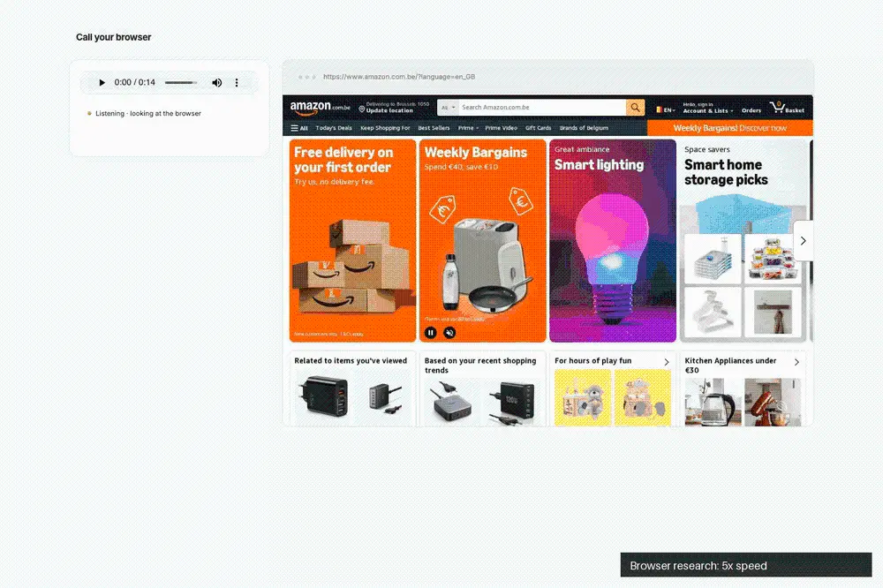Screen dimensions: 883x588
Task: Select Today's Deals in navigation
Action: pyautogui.click(x=334, y=128)
